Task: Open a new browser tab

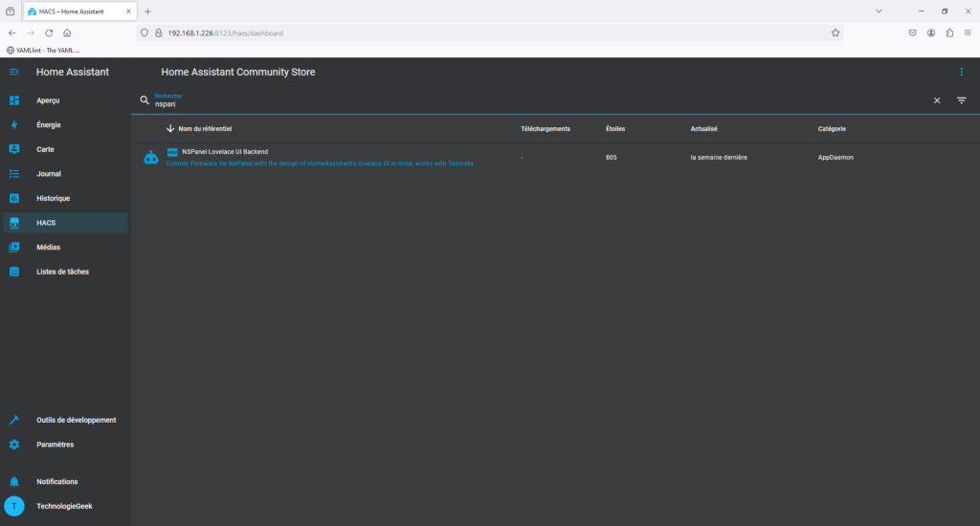Action: (x=147, y=11)
